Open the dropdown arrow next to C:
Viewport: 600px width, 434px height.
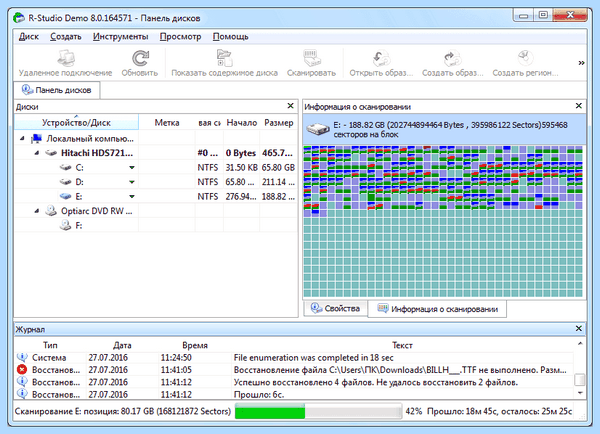click(132, 167)
